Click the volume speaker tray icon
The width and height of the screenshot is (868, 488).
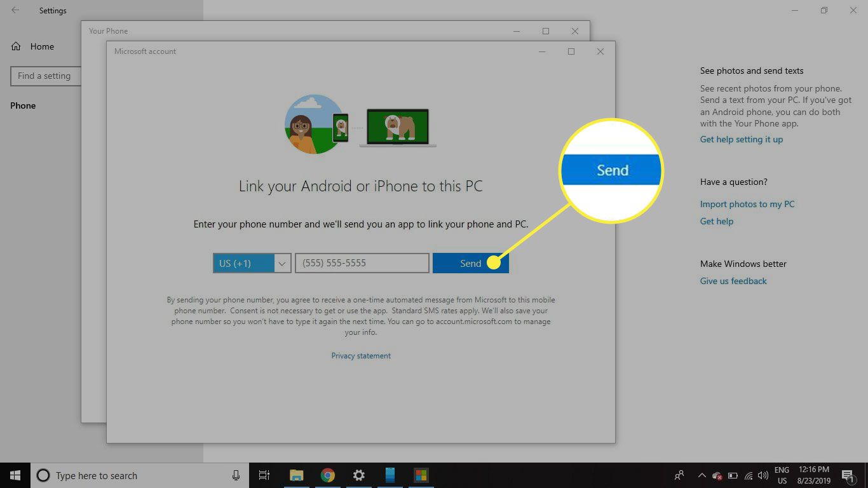763,475
